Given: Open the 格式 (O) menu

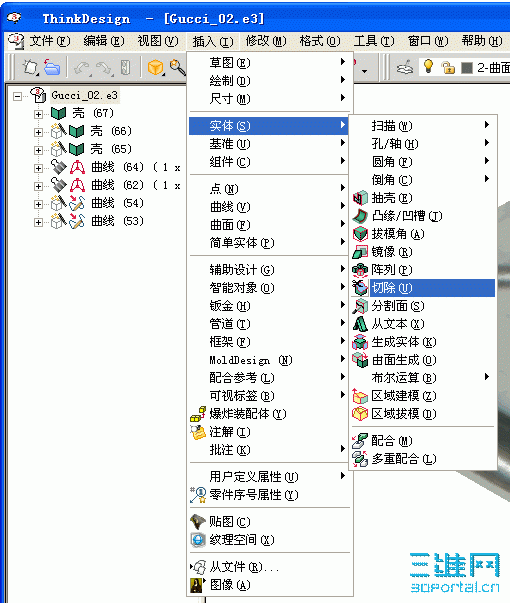Looking at the screenshot, I should (x=320, y=40).
